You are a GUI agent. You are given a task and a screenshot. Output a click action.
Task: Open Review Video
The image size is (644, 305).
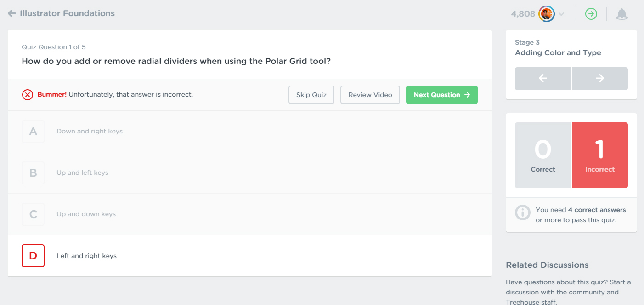pos(370,95)
